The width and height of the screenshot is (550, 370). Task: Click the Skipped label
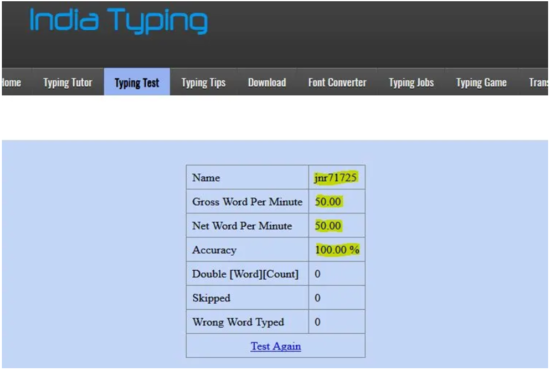point(211,298)
